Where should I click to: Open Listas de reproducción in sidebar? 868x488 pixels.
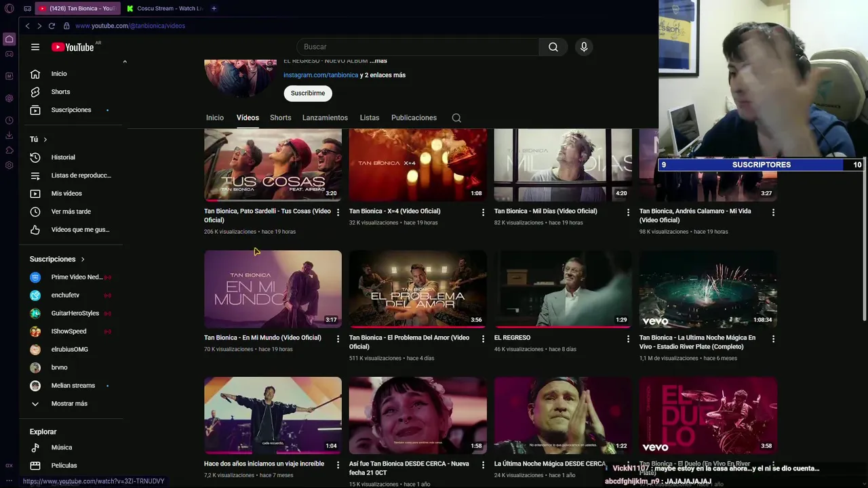pos(73,176)
